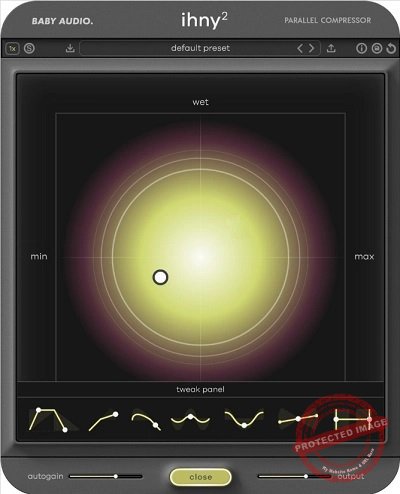Go to previous preset with left chevron

tap(300, 48)
